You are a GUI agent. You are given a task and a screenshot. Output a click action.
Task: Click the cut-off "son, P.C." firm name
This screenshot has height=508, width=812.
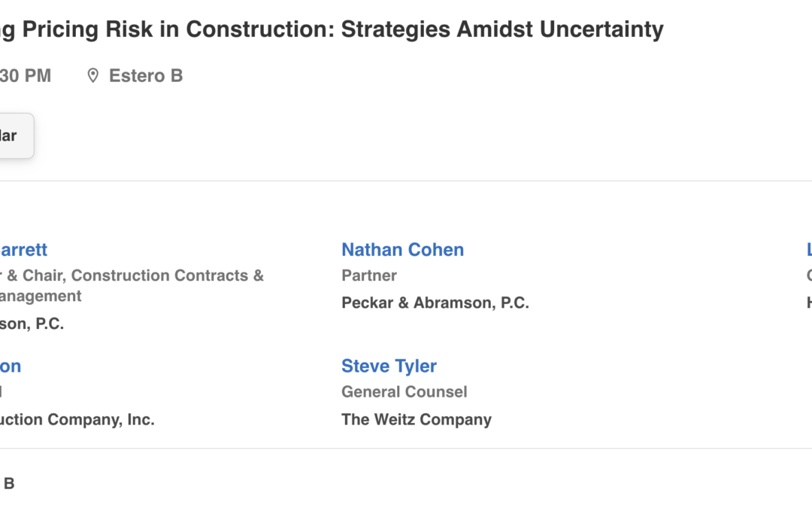click(x=32, y=324)
